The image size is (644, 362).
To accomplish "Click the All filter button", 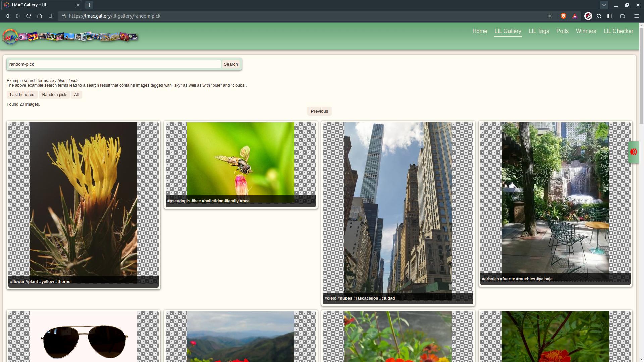I will click(76, 95).
